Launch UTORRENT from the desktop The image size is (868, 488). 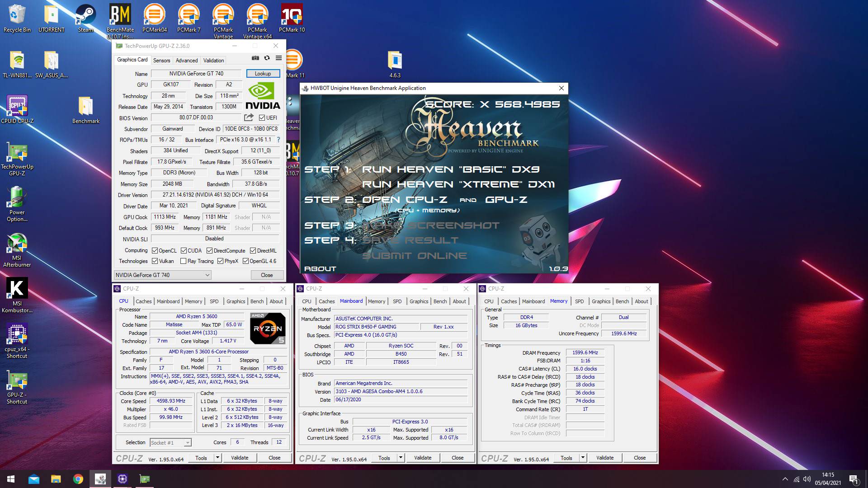(51, 19)
